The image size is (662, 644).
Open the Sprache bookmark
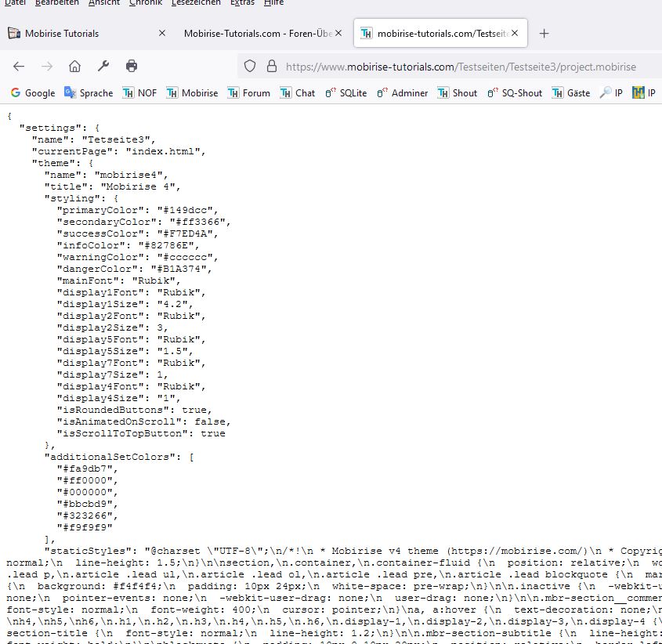click(89, 92)
